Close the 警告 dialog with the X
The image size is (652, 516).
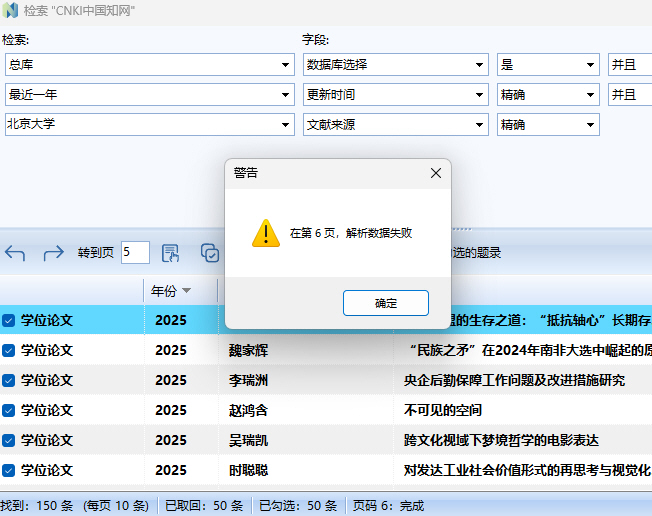click(435, 173)
